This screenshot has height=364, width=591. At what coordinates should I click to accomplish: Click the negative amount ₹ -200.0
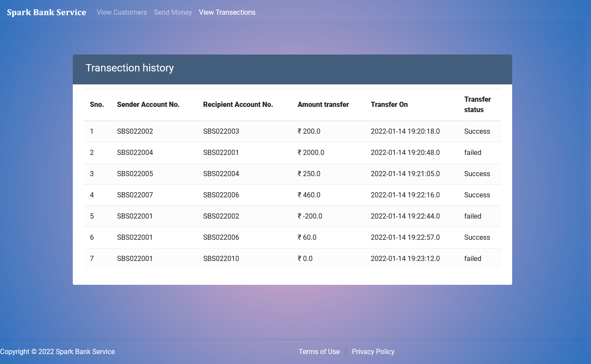(310, 216)
